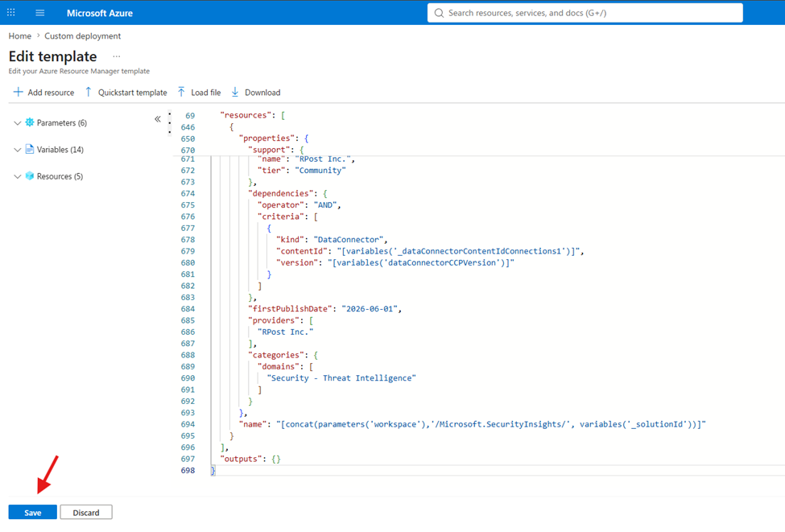Expand the Parameters (6) chevron
The height and width of the screenshot is (532, 785).
click(x=18, y=123)
